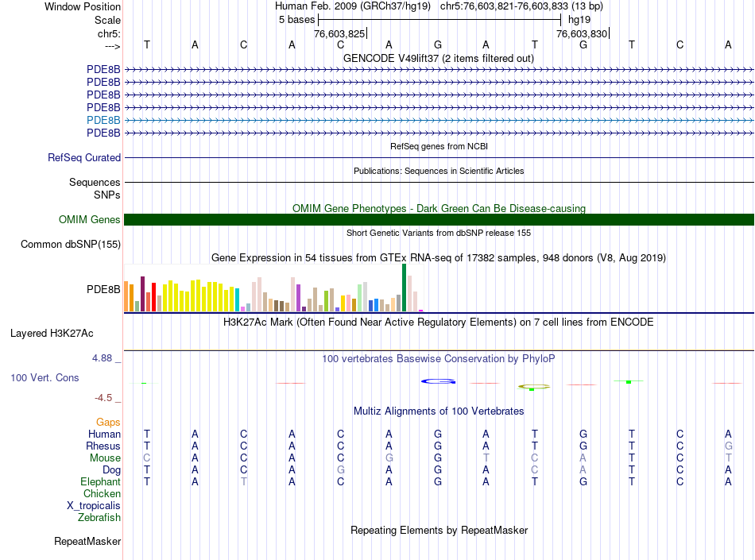Viewport: 755px width, 560px height.
Task: Click the cyan bar in GTEx expression chart
Action: tap(238, 299)
